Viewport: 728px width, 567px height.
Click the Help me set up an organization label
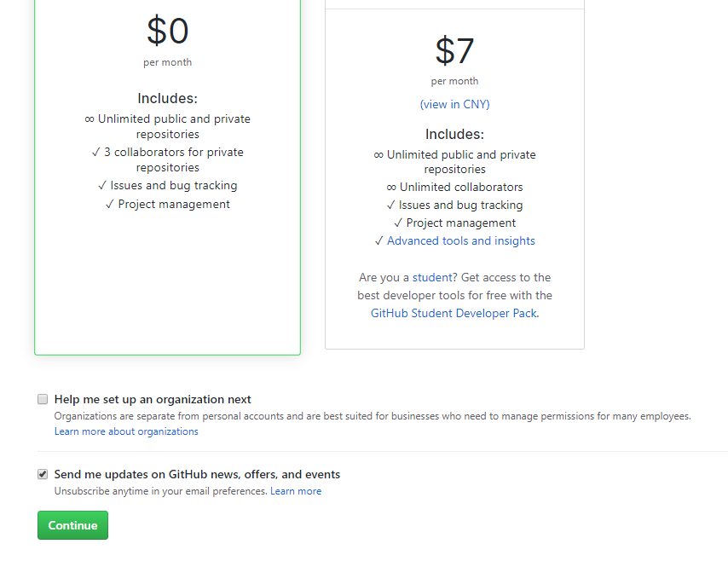pos(153,399)
